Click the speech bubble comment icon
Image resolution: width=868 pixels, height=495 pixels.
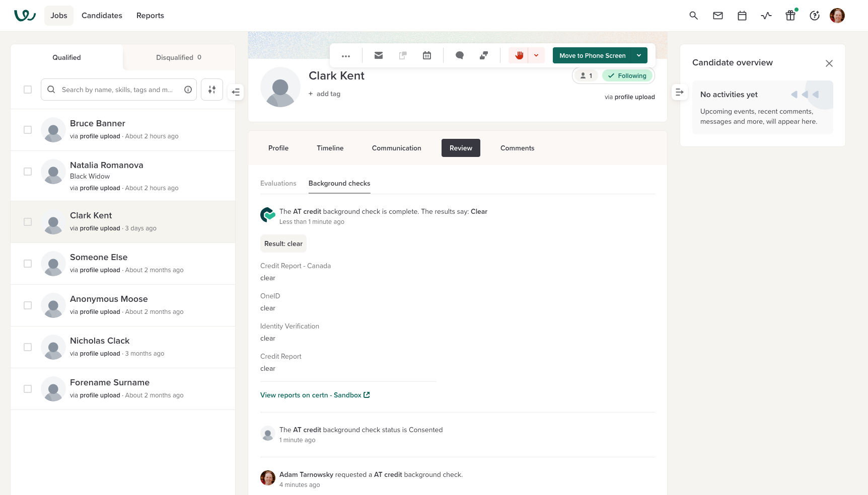pyautogui.click(x=459, y=55)
